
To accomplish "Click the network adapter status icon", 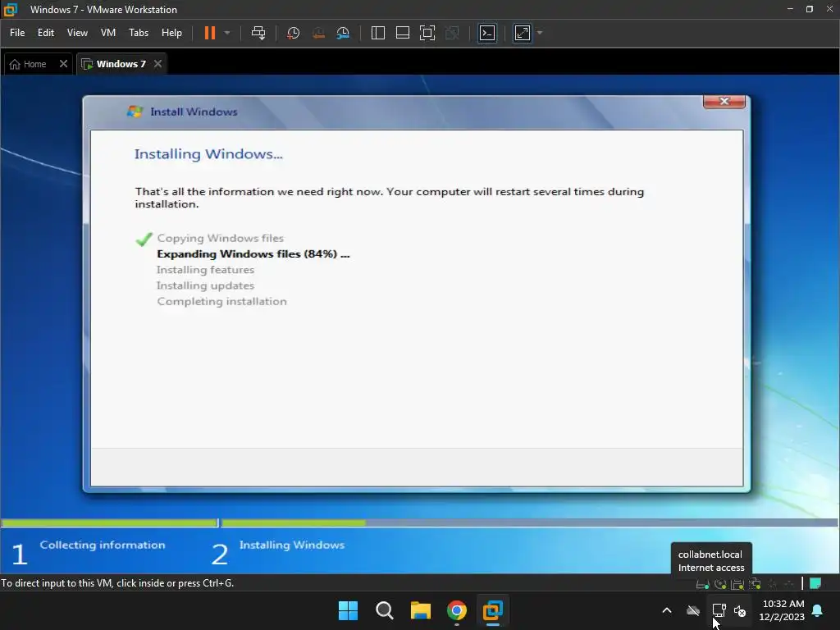I will (x=755, y=584).
